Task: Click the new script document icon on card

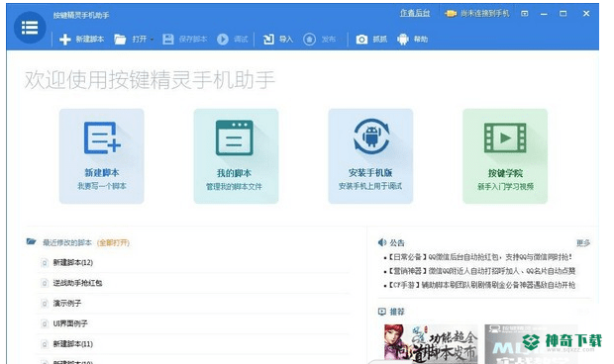Action: click(x=102, y=137)
